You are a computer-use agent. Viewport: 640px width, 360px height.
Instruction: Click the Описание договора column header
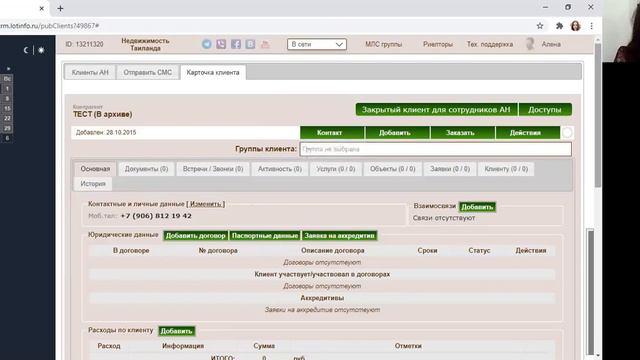click(x=333, y=250)
